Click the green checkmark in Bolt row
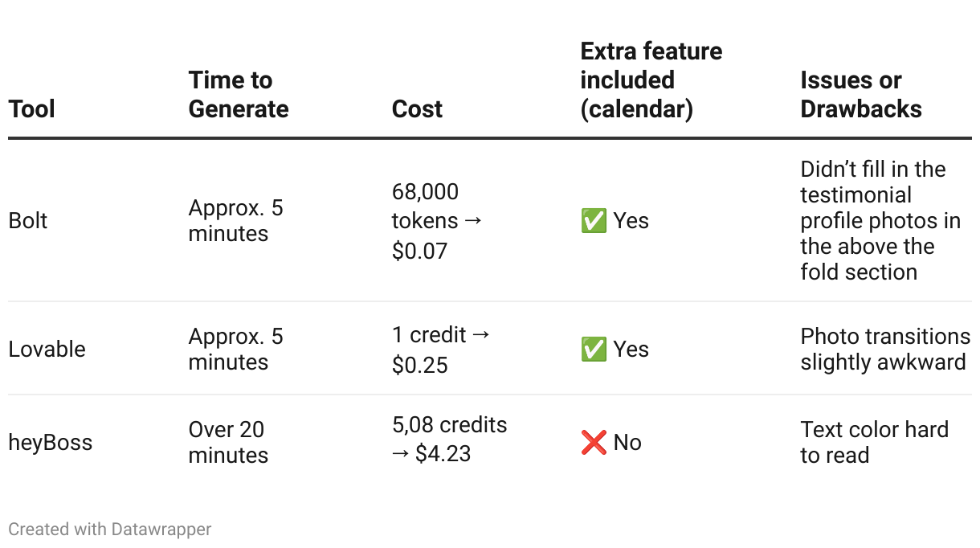This screenshot has width=980, height=548. coord(594,221)
